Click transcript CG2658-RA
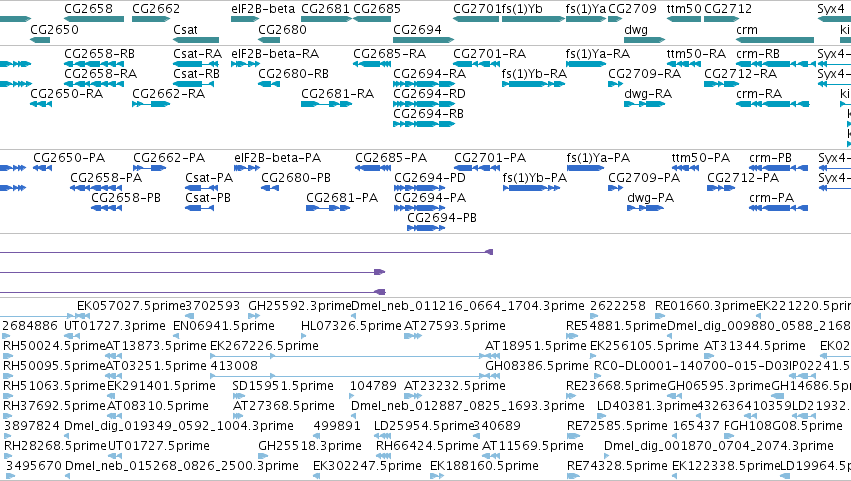The width and height of the screenshot is (851, 481). click(x=94, y=84)
